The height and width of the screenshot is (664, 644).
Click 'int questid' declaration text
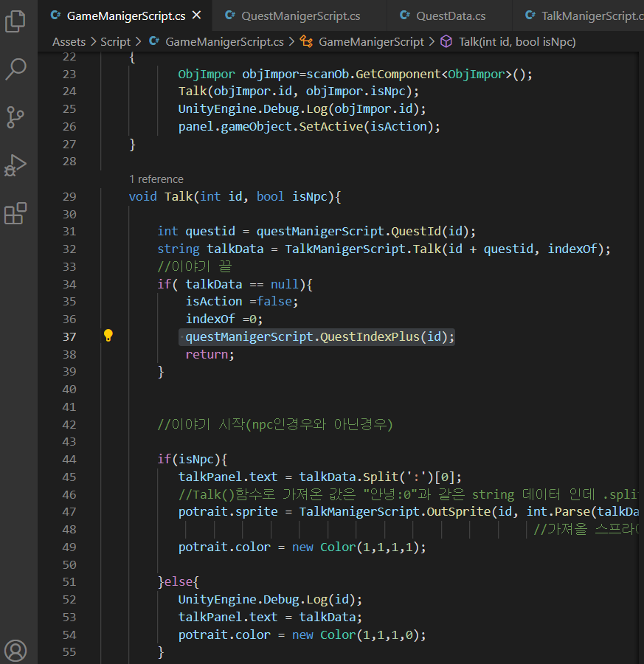click(x=196, y=231)
